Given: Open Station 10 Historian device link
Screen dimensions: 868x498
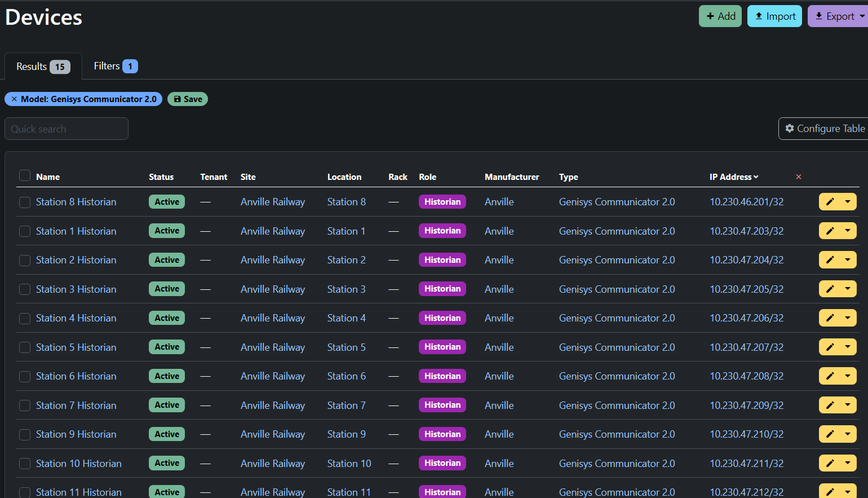Looking at the screenshot, I should pos(79,464).
